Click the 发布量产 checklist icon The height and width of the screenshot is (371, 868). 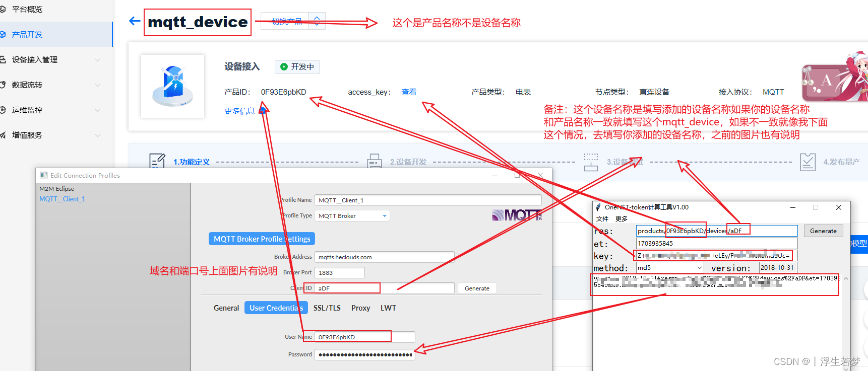pyautogui.click(x=808, y=162)
